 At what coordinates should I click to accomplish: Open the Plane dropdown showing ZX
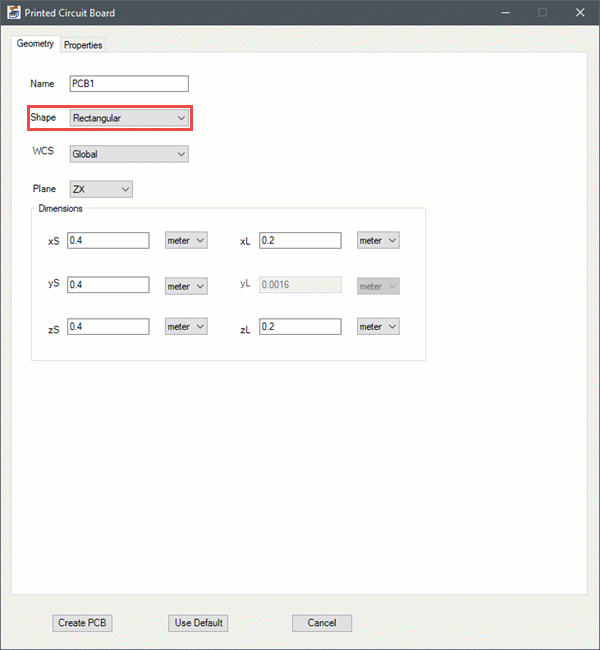(101, 189)
